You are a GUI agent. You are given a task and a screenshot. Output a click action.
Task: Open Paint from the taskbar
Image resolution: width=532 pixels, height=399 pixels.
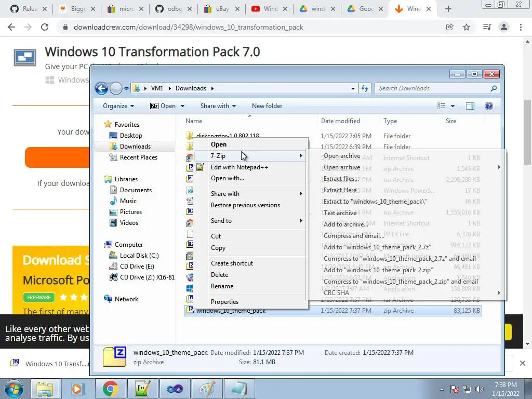[x=207, y=389]
